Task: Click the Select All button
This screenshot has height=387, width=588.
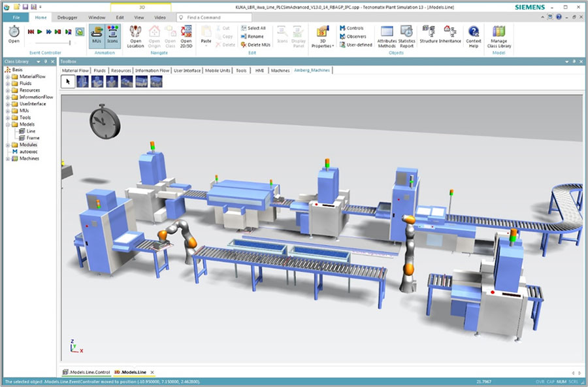Action: [x=252, y=28]
